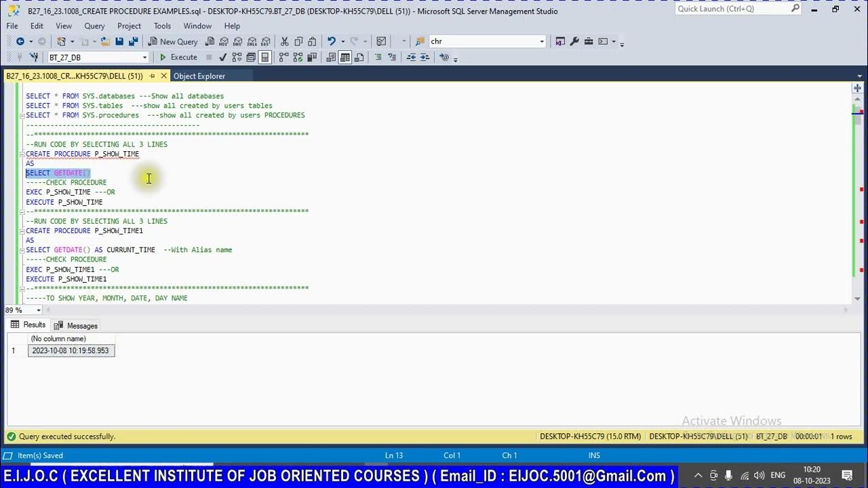Open the SQL editor toolbar overflow options
The height and width of the screenshot is (488, 868).
coord(455,59)
